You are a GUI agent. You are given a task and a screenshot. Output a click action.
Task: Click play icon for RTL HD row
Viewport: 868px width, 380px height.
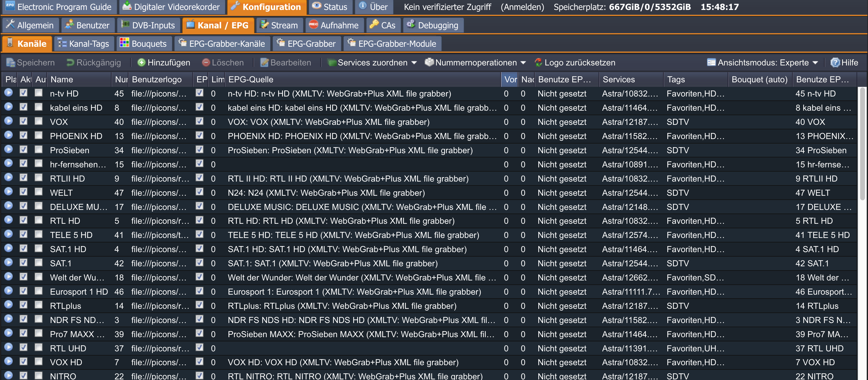[x=8, y=220]
